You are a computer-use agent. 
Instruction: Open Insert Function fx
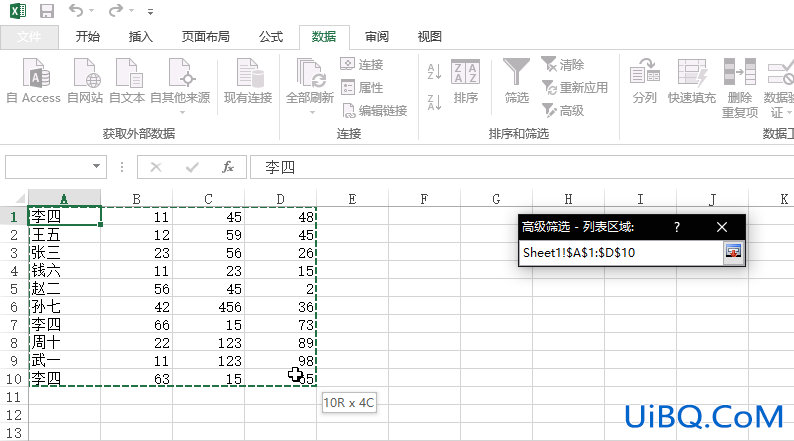point(228,167)
